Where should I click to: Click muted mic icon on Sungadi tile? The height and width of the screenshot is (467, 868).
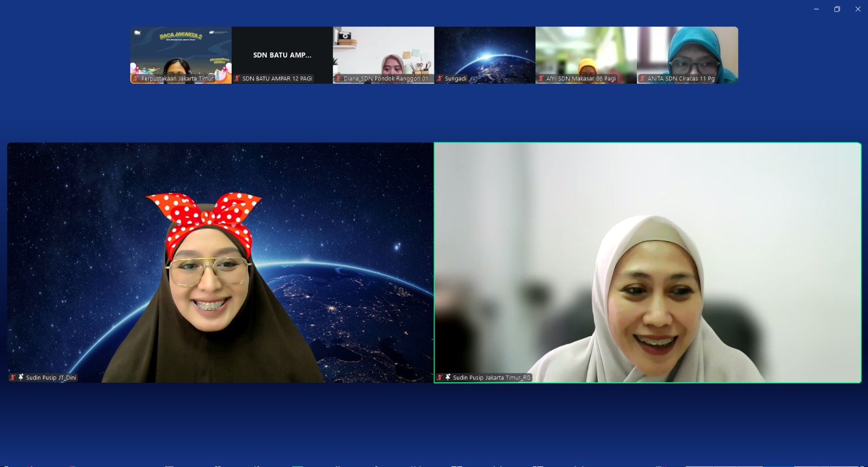(x=440, y=79)
